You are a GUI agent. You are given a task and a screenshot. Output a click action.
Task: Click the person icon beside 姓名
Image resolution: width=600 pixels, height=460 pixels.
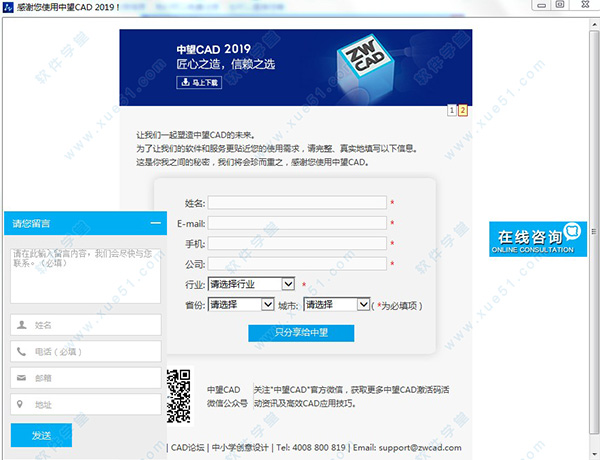pyautogui.click(x=21, y=325)
